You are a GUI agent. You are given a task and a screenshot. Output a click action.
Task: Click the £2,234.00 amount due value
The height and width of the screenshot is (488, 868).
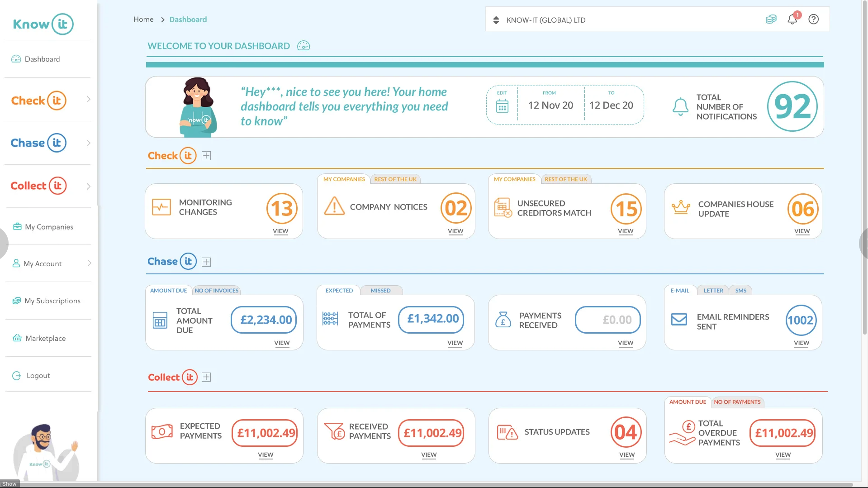(264, 320)
